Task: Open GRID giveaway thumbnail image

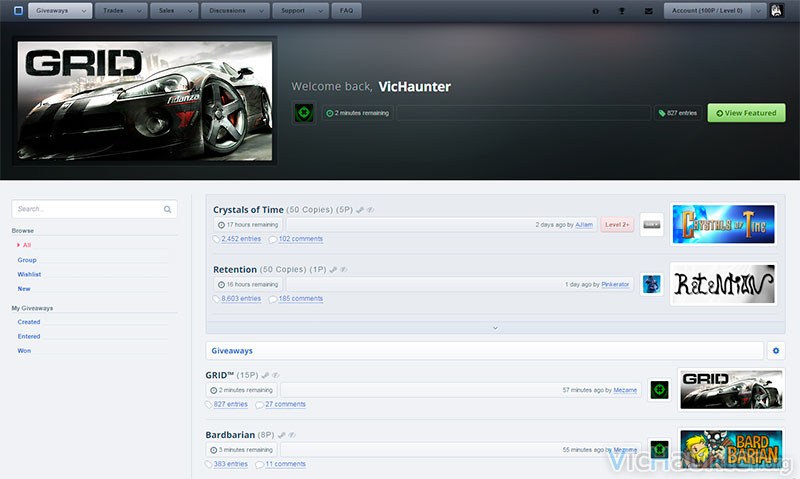Action: (731, 389)
